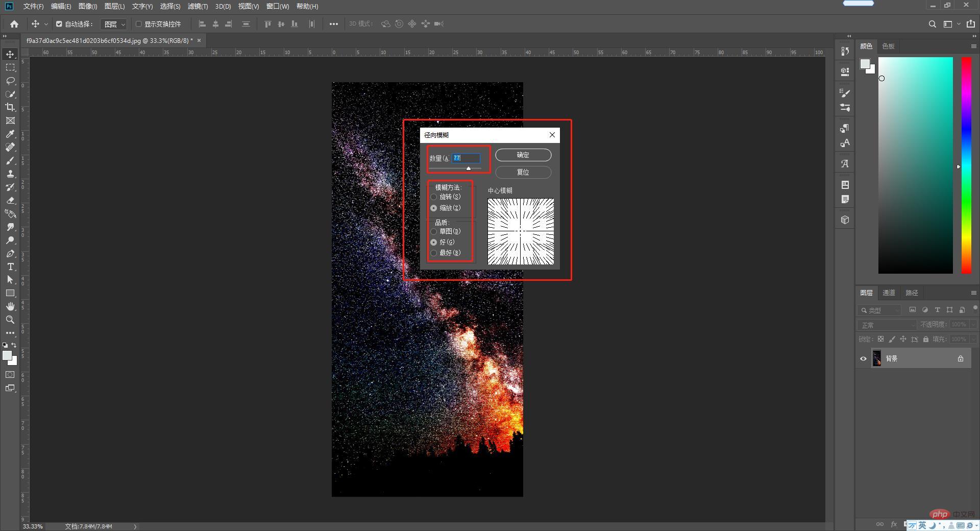This screenshot has width=980, height=531.
Task: Pick the Eyedropper tool
Action: pyautogui.click(x=10, y=134)
